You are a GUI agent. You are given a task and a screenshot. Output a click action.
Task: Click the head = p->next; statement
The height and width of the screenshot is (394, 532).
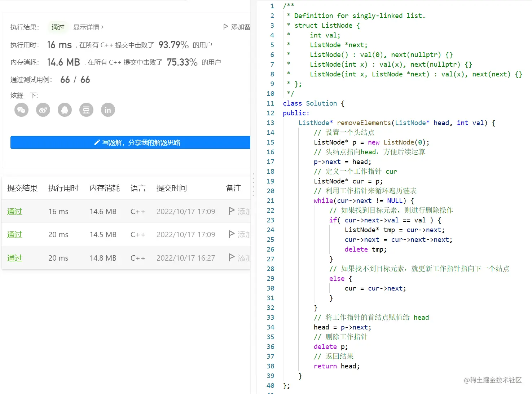click(342, 327)
